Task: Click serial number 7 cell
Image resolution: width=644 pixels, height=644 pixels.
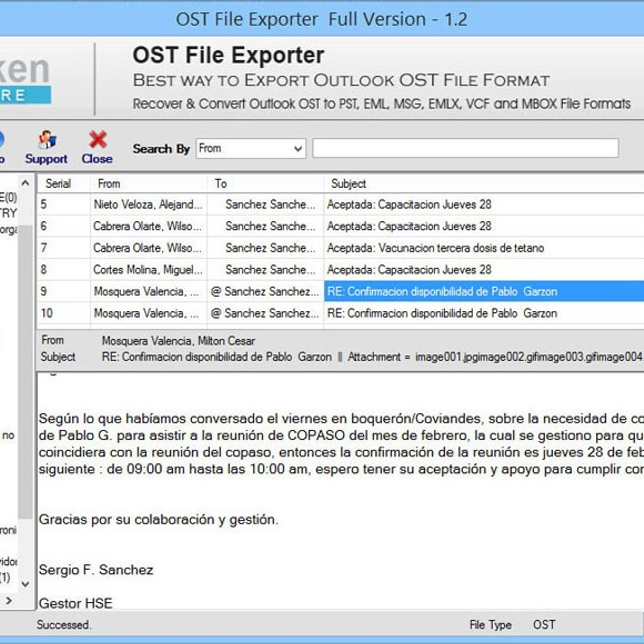Action: (x=44, y=248)
